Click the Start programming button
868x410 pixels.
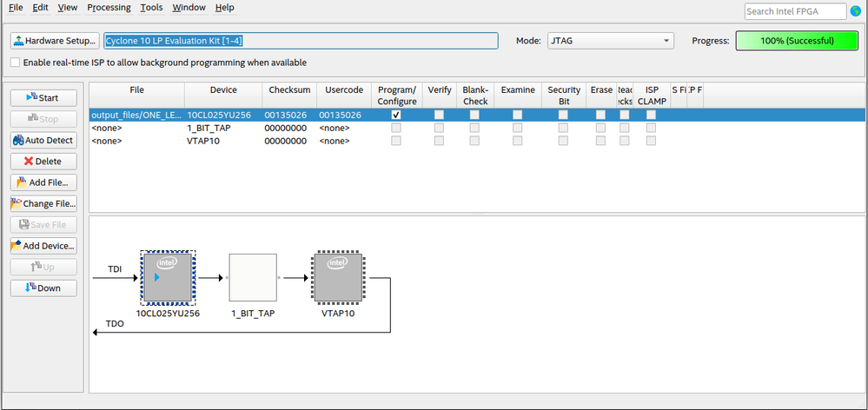tap(43, 98)
